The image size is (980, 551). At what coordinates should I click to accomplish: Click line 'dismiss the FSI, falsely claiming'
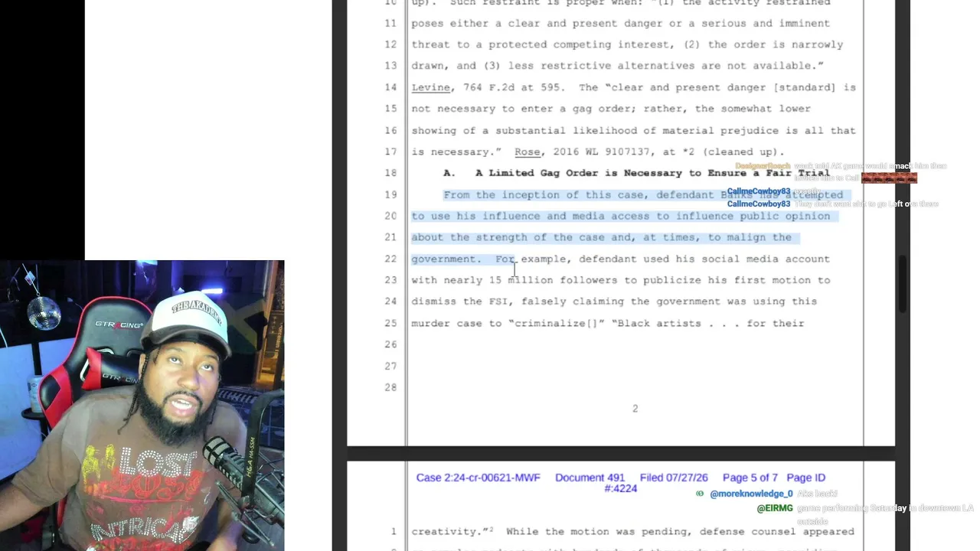click(x=614, y=302)
